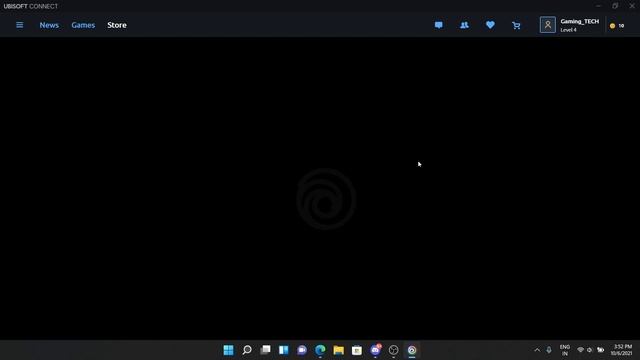Click the Ubisoft Connect taskbar icon

coord(412,350)
